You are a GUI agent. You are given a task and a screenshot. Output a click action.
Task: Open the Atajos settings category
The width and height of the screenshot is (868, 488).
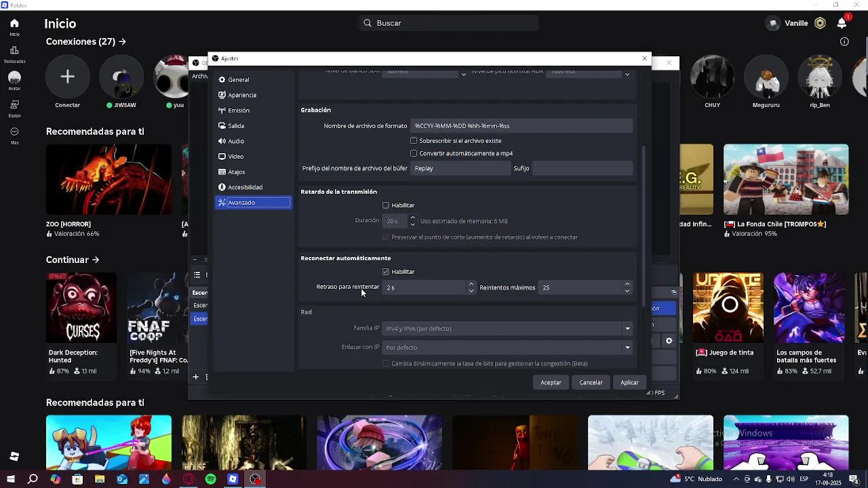(253, 172)
